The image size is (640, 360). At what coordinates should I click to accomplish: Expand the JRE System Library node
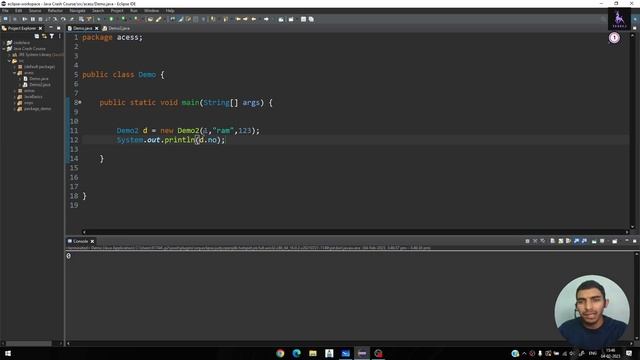coord(9,55)
